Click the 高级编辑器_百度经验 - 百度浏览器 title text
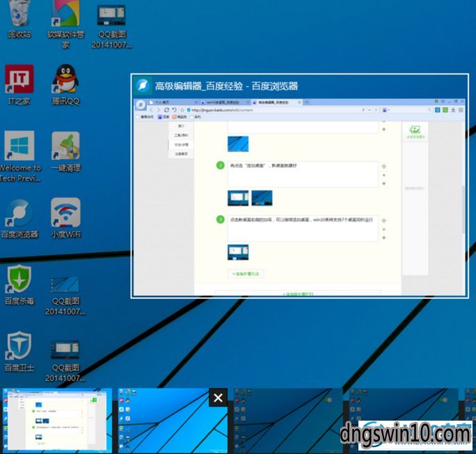476x454 pixels. pyautogui.click(x=226, y=86)
